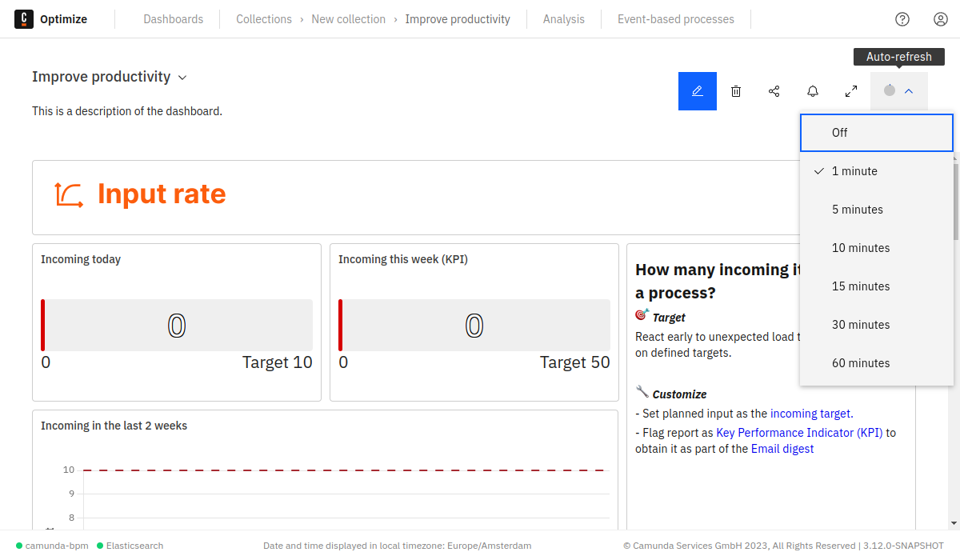The image size is (960, 560).
Task: Expand the Improve productivity title dropdown
Action: click(182, 77)
